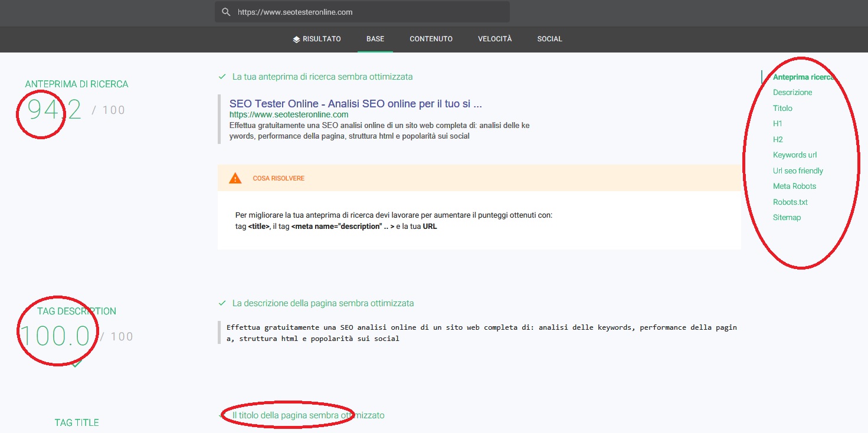
Task: Open the RISULTATO tab
Action: tap(317, 39)
